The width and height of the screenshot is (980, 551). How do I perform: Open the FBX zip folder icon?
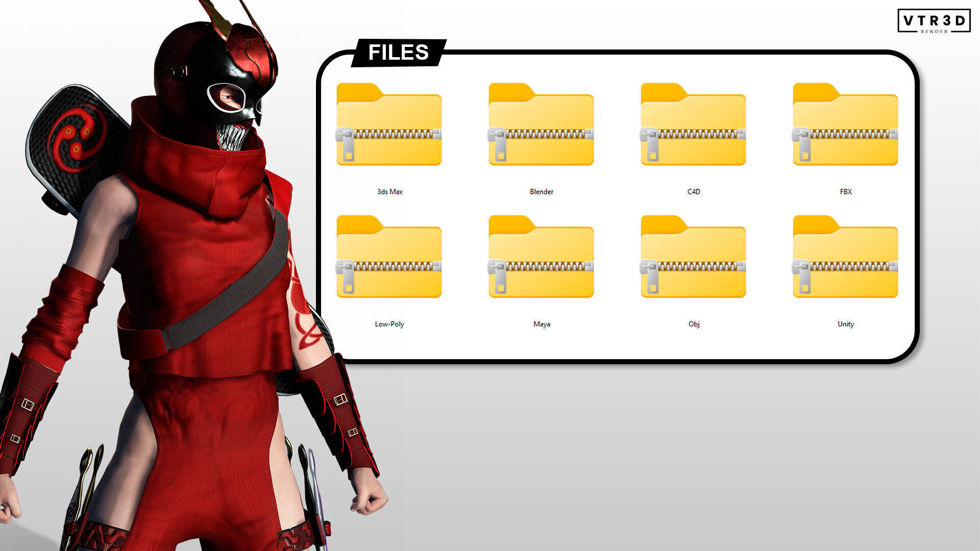tap(845, 124)
